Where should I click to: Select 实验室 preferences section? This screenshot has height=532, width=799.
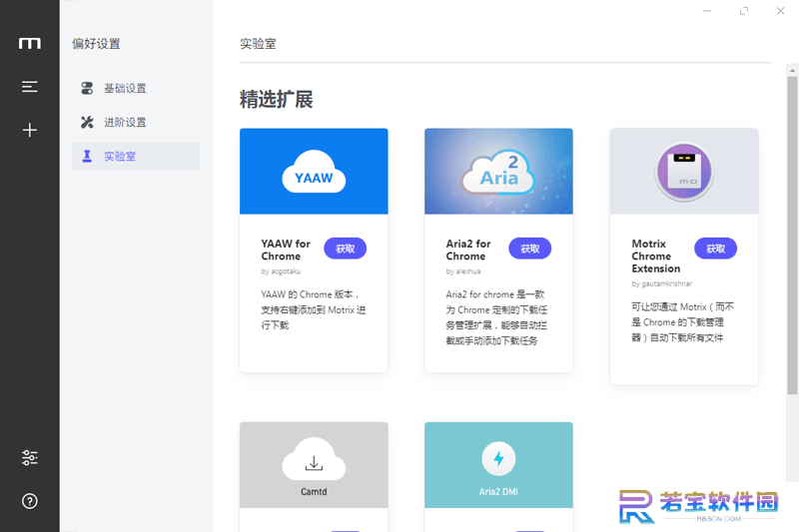[136, 157]
